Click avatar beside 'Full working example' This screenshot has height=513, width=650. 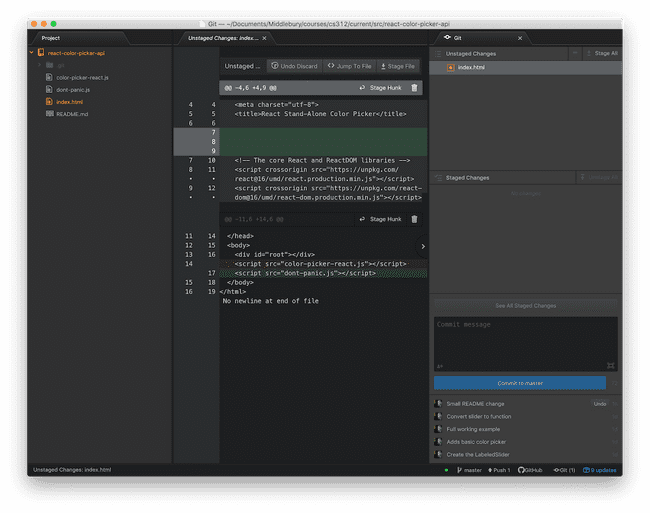[x=438, y=429]
